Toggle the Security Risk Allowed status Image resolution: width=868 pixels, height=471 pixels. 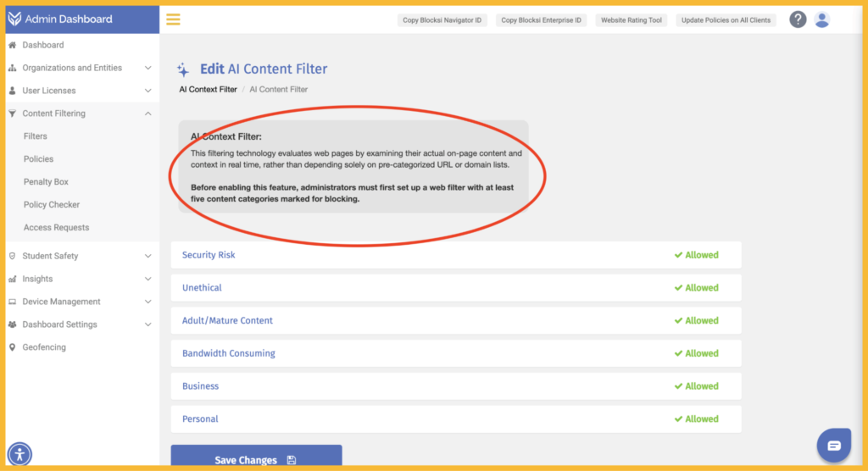697,255
